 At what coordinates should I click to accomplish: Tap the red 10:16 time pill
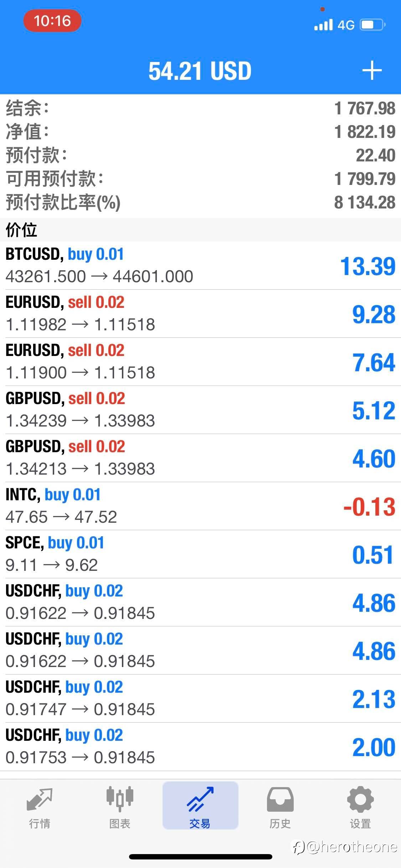click(x=52, y=21)
